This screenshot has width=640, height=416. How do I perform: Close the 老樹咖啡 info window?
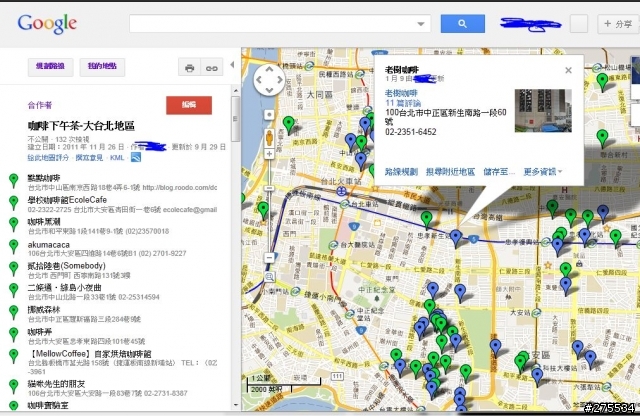pos(568,70)
